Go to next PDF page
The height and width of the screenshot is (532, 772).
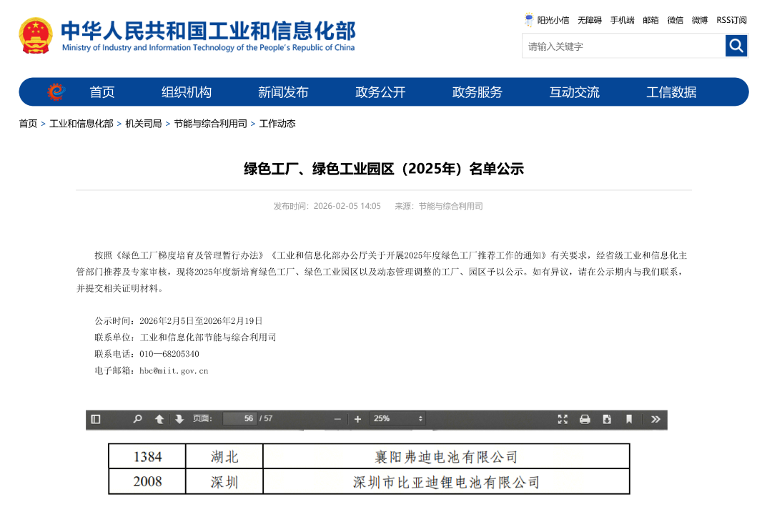point(179,419)
